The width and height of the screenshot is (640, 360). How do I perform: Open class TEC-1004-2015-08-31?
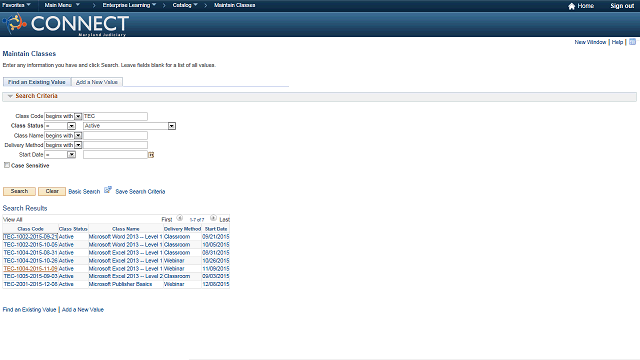[x=31, y=253]
